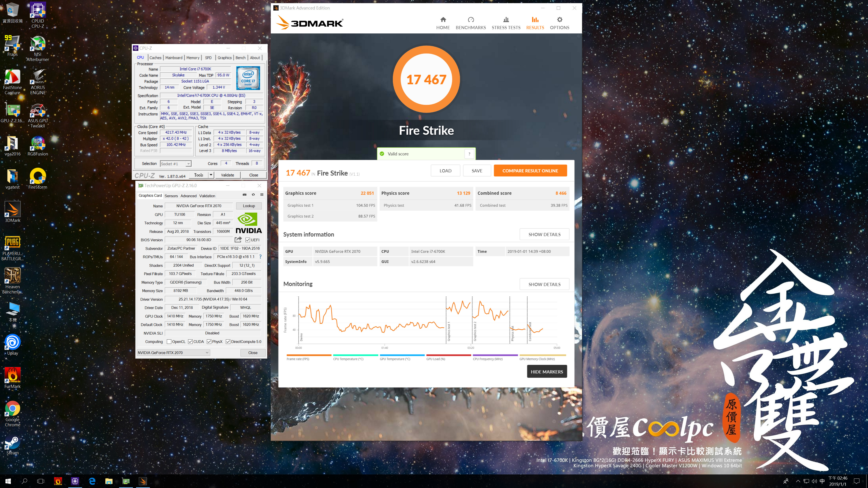868x488 pixels.
Task: Open RGBFusion desktop icon
Action: pyautogui.click(x=38, y=146)
